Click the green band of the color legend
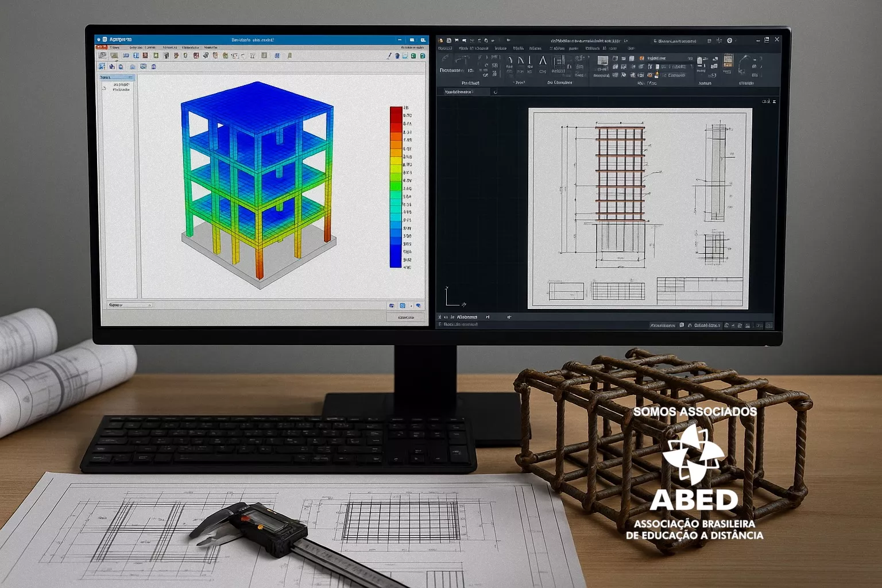Screen dimensions: 882x588 point(396,185)
